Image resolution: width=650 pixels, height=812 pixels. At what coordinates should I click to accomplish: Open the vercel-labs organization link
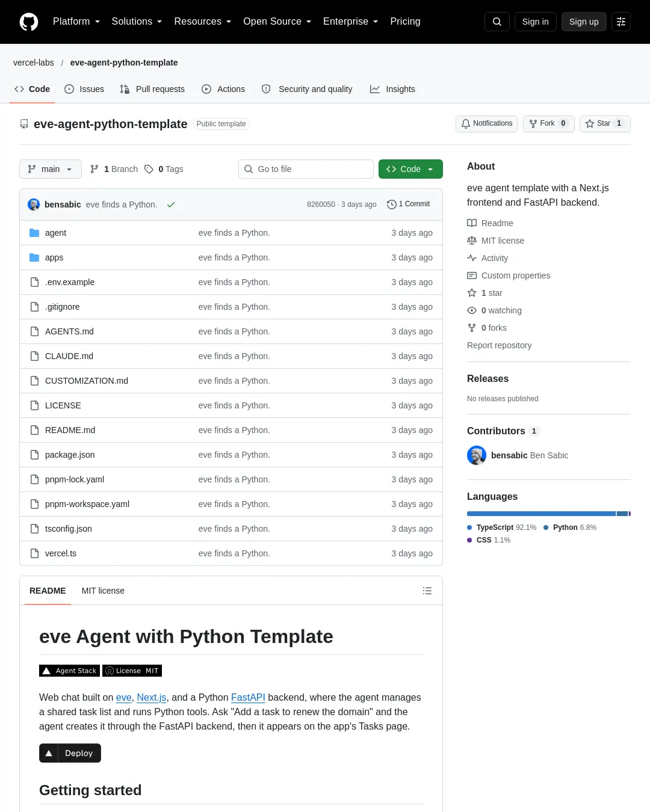pyautogui.click(x=34, y=63)
